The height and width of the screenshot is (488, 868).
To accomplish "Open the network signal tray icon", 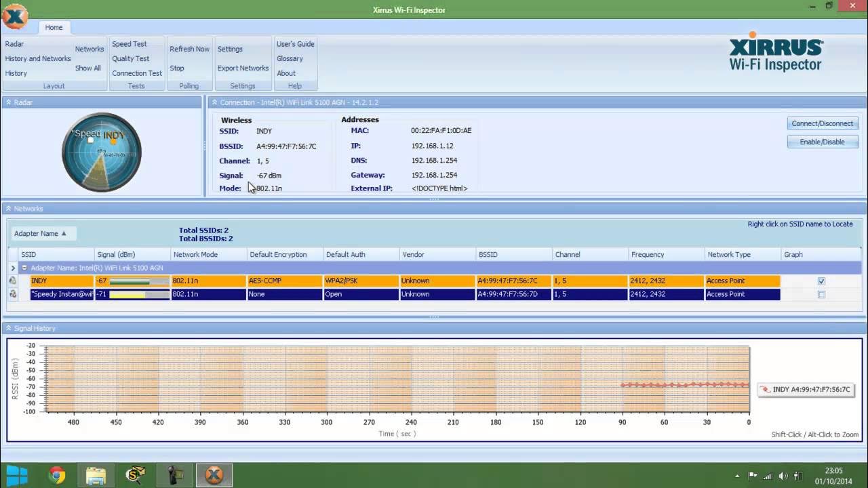I will coord(768,476).
